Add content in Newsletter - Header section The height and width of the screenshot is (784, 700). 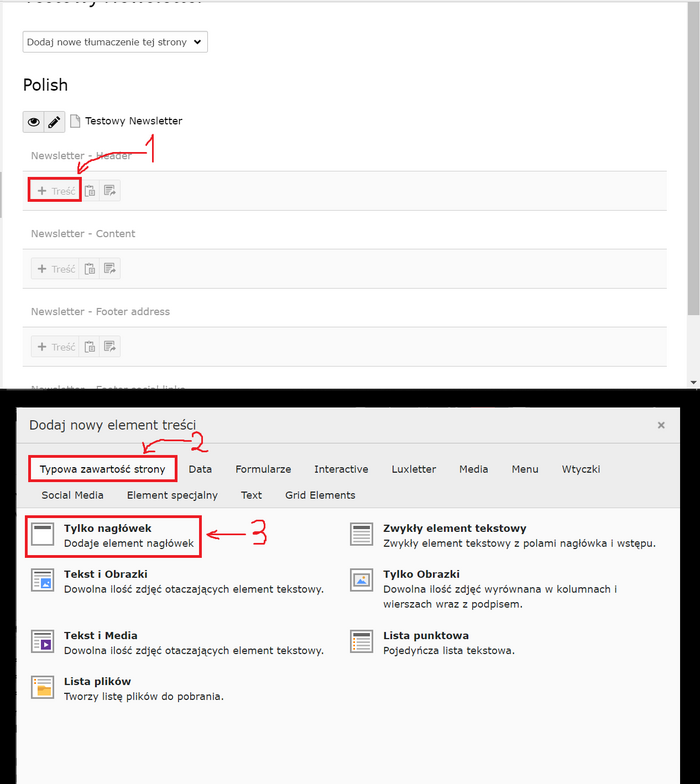55,190
